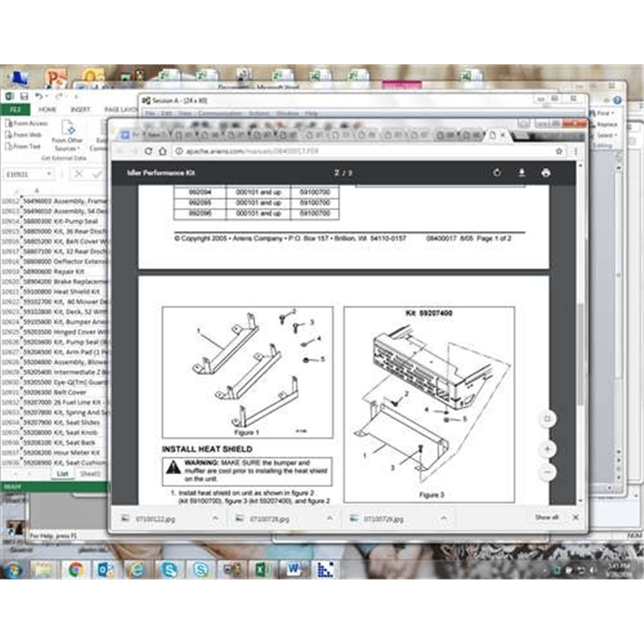Open File Explorer from the taskbar
The width and height of the screenshot is (644, 644).
pos(43,569)
